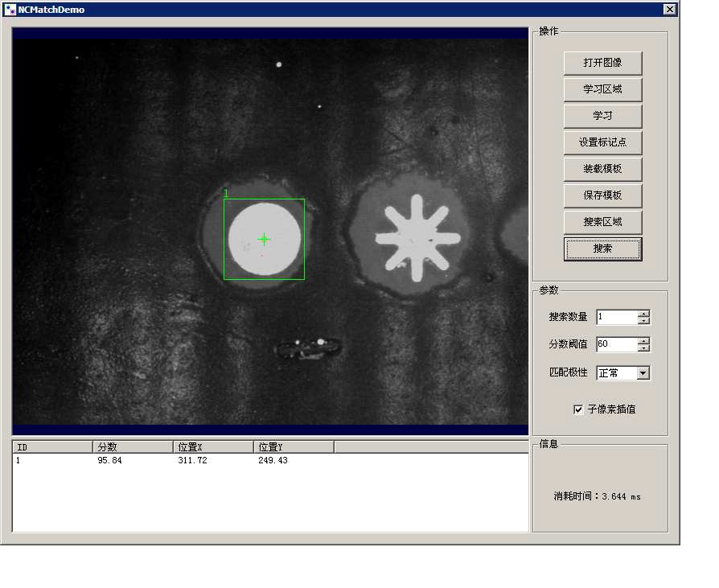
Task: Select the position Y value 249.43
Action: coord(273,460)
